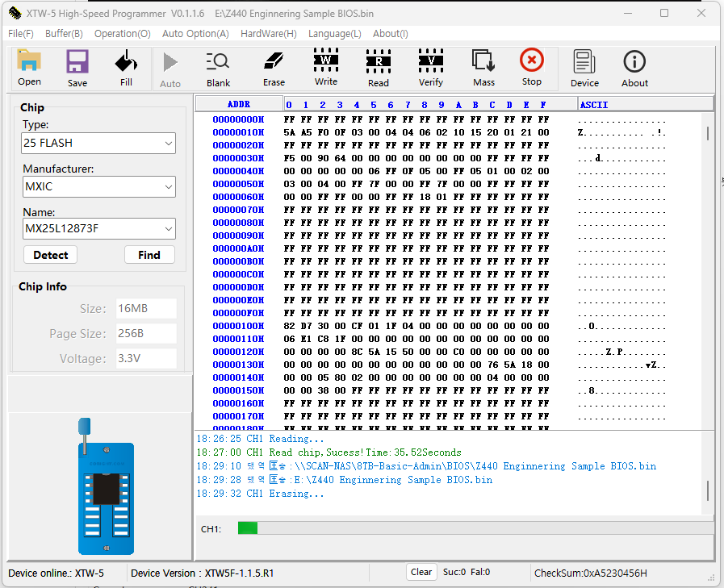Image resolution: width=724 pixels, height=588 pixels.
Task: Click the About info icon
Action: (x=634, y=69)
